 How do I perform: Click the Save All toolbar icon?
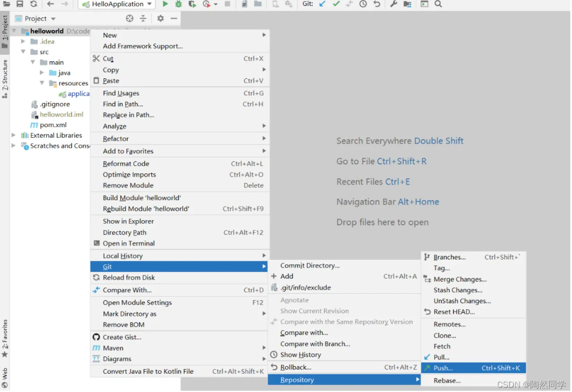tap(20, 4)
